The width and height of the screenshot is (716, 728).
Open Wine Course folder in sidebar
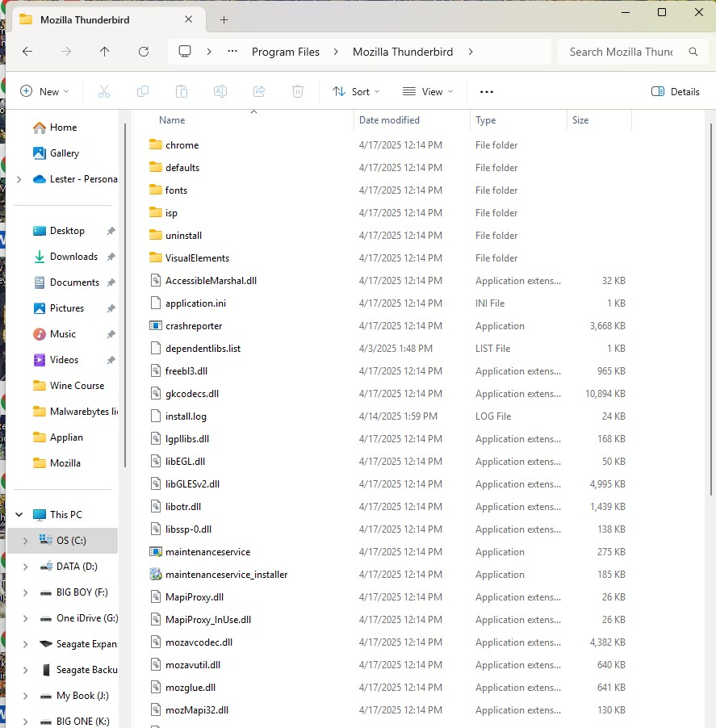(x=69, y=386)
